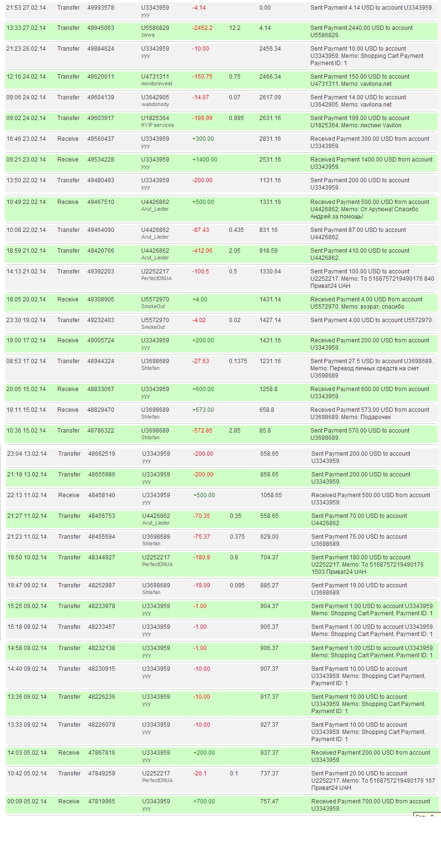
Task: Select batch 48233978
Action: click(x=102, y=606)
